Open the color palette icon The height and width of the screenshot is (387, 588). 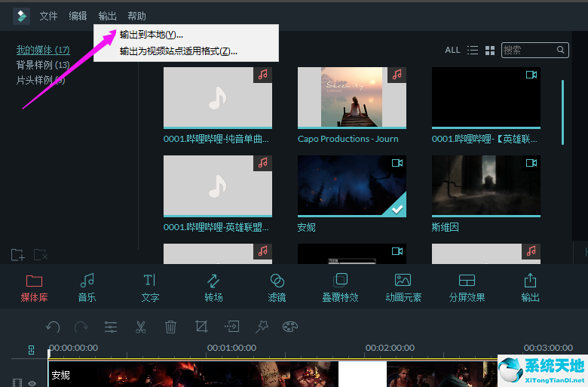290,327
